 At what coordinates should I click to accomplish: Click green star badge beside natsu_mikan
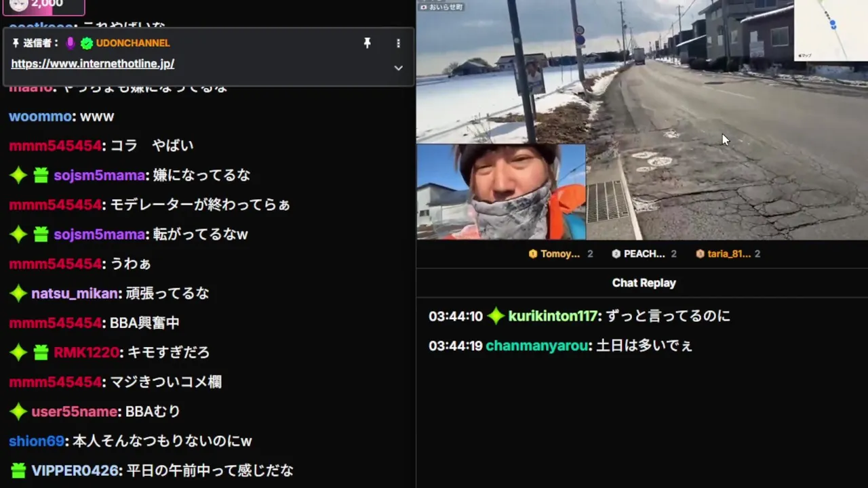pyautogui.click(x=18, y=293)
